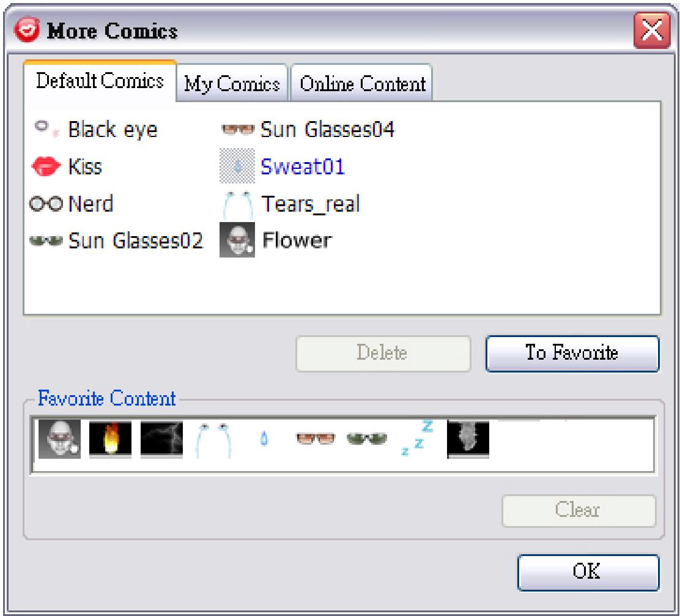Open the My Comics tab
Screen dimensions: 680x616
(x=232, y=83)
